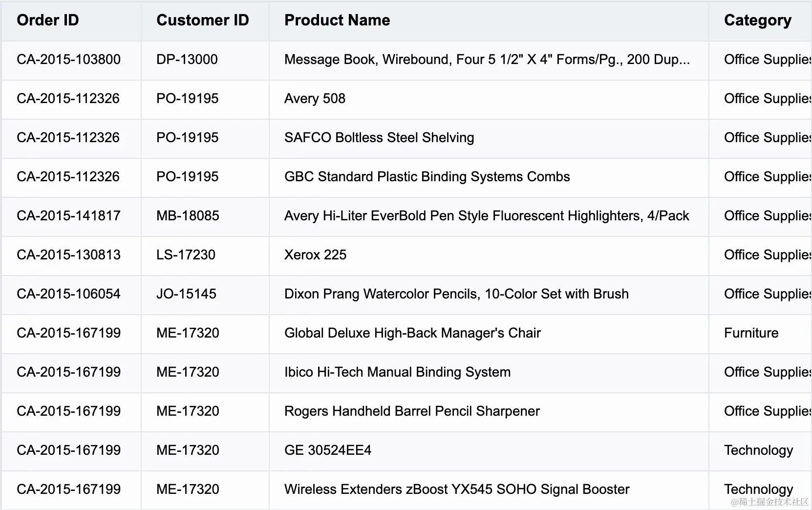Screen dimensions: 812x510
Task: Select Office Supplies in the Avery 508 row
Action: (x=761, y=100)
